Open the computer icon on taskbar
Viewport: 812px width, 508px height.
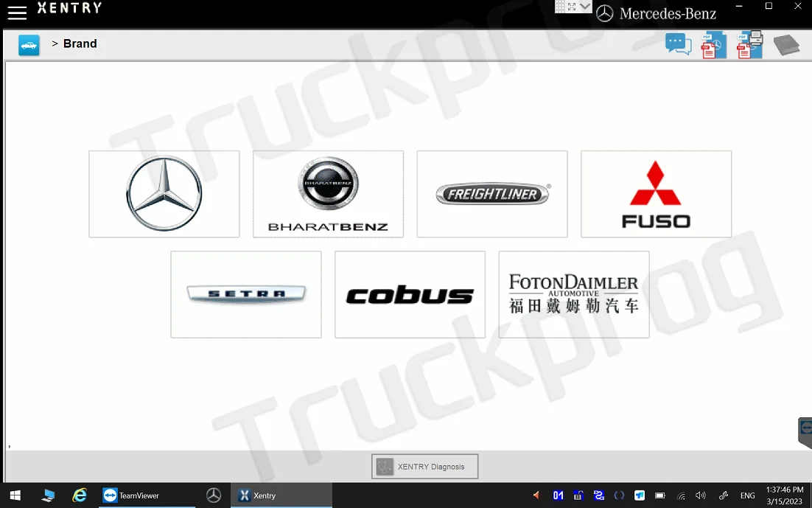pyautogui.click(x=48, y=495)
